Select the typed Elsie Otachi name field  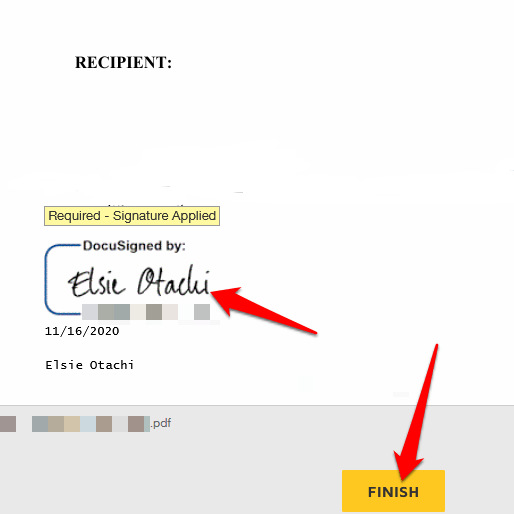pyautogui.click(x=89, y=365)
